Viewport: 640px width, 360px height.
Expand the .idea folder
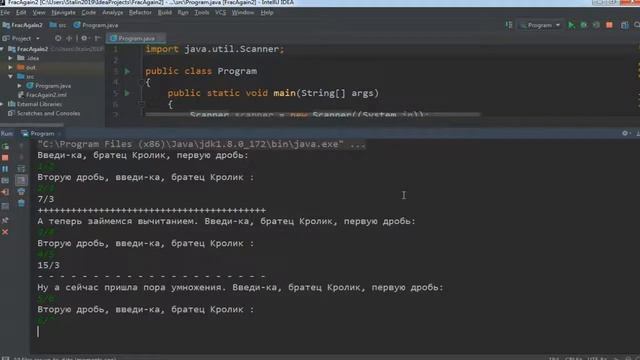pos(11,58)
